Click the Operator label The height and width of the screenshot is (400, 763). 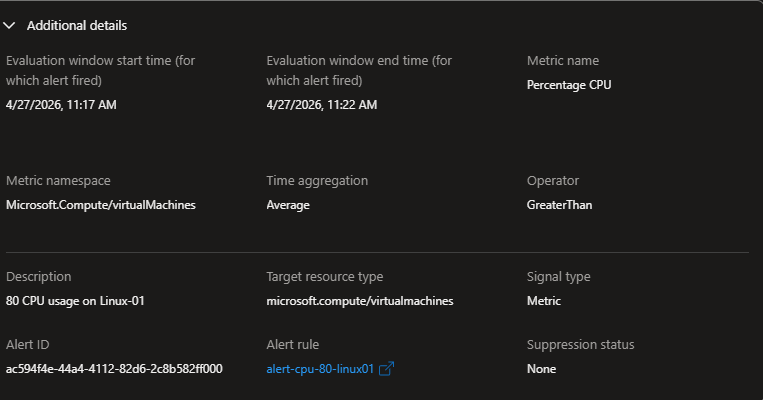pyautogui.click(x=553, y=181)
